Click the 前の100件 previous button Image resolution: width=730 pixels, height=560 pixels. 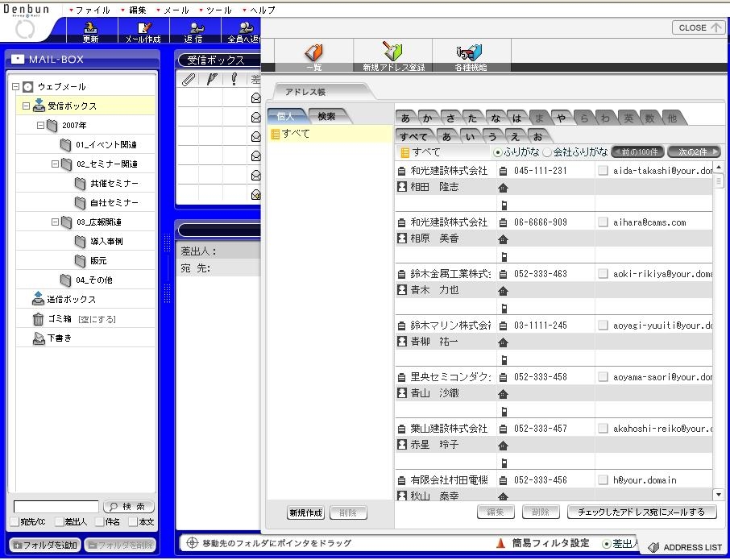point(638,151)
